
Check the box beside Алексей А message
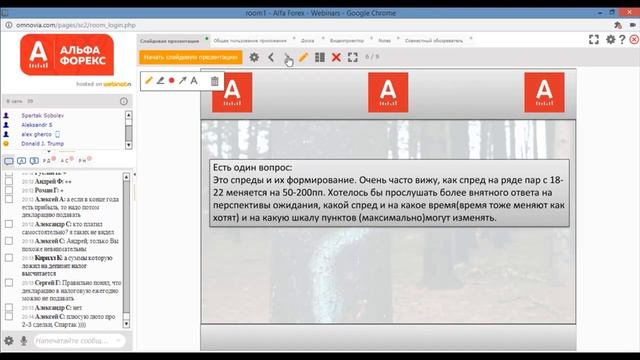tap(9, 199)
